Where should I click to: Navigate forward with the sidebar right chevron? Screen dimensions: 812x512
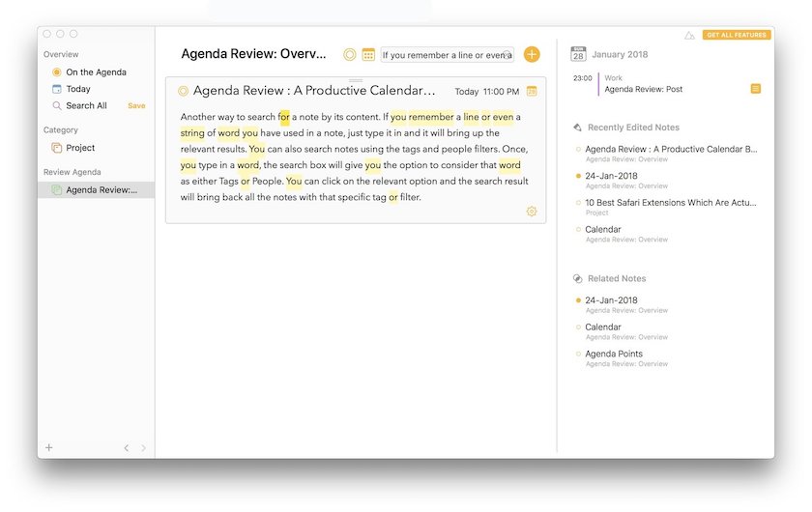pyautogui.click(x=143, y=448)
